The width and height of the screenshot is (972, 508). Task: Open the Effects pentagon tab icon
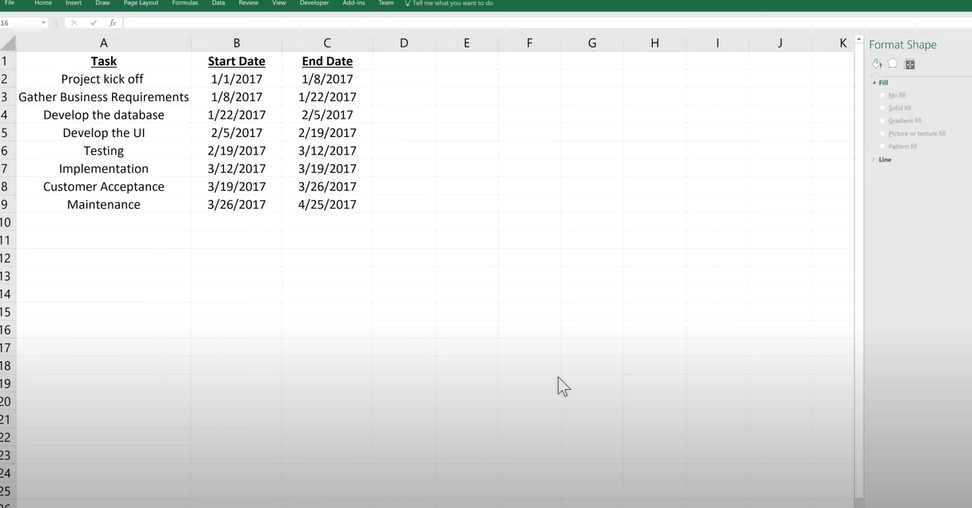893,64
